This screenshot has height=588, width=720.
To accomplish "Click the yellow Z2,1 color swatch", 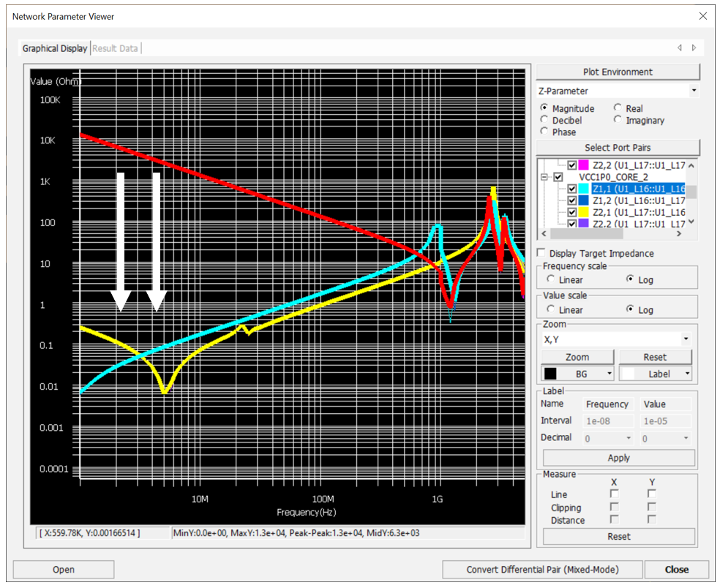I will pos(584,212).
